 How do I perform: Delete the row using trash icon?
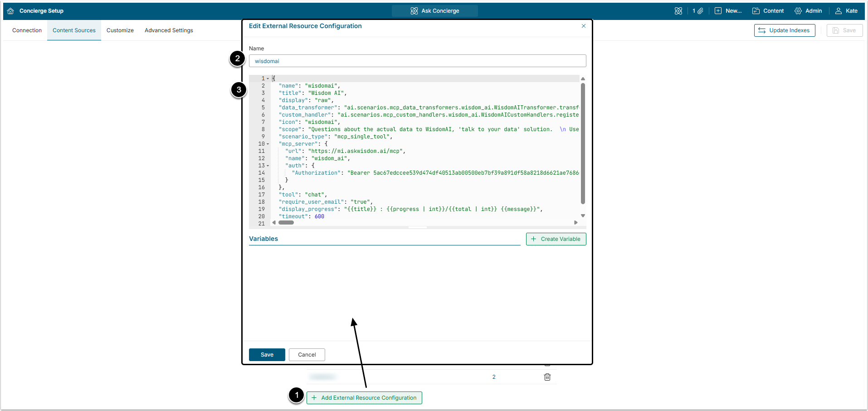(547, 377)
